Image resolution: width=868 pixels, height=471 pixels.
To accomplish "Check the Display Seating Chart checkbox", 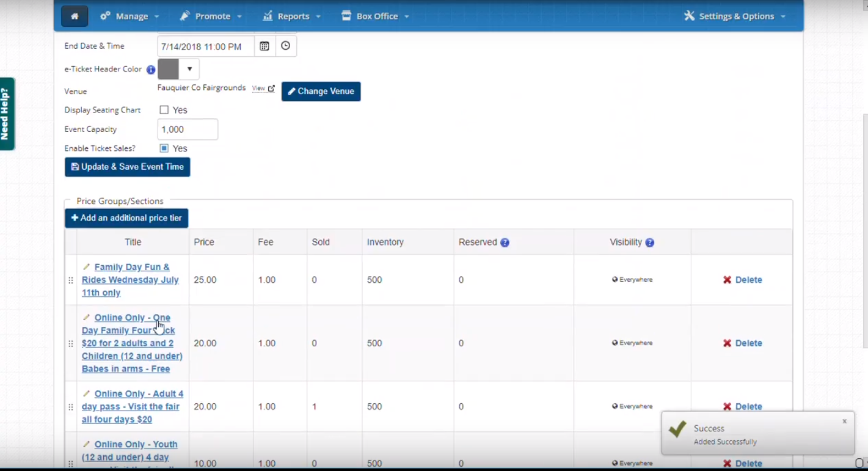I will coord(164,110).
